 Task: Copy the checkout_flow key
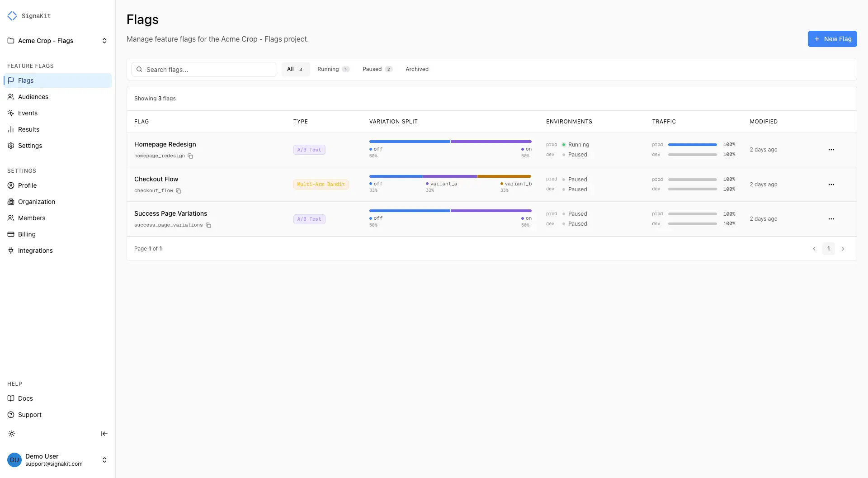click(x=179, y=191)
